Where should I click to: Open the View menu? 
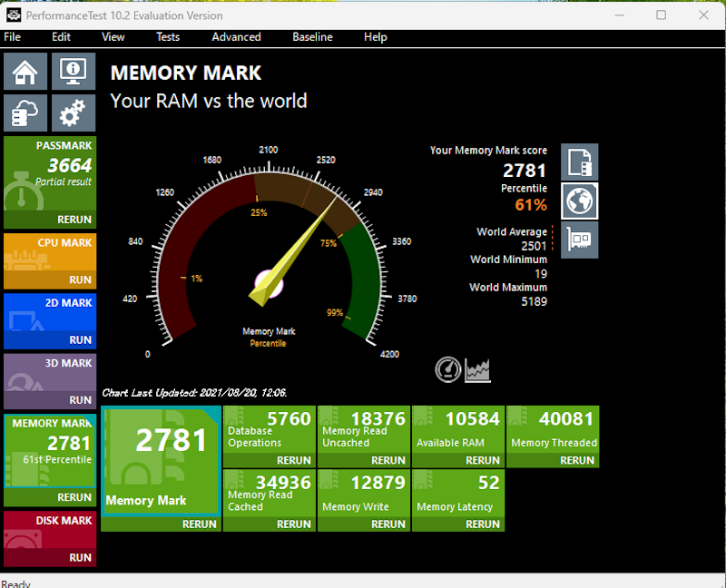pos(113,37)
